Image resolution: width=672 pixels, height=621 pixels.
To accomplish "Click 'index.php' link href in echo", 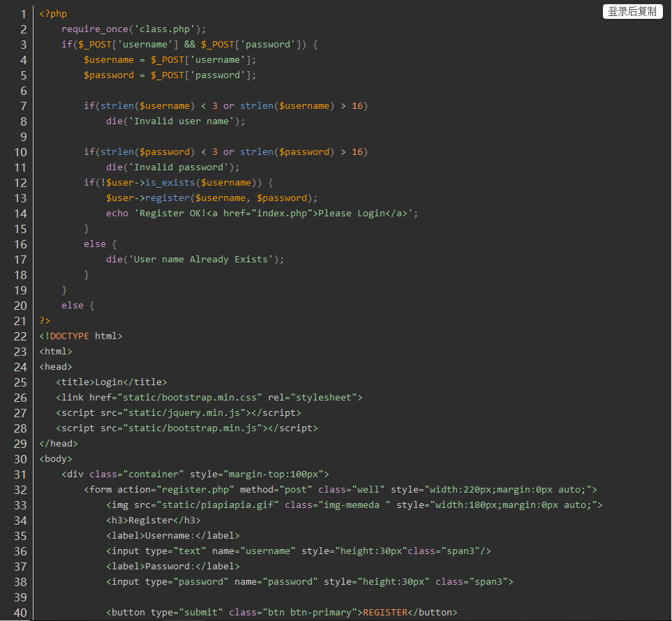I will tap(282, 214).
